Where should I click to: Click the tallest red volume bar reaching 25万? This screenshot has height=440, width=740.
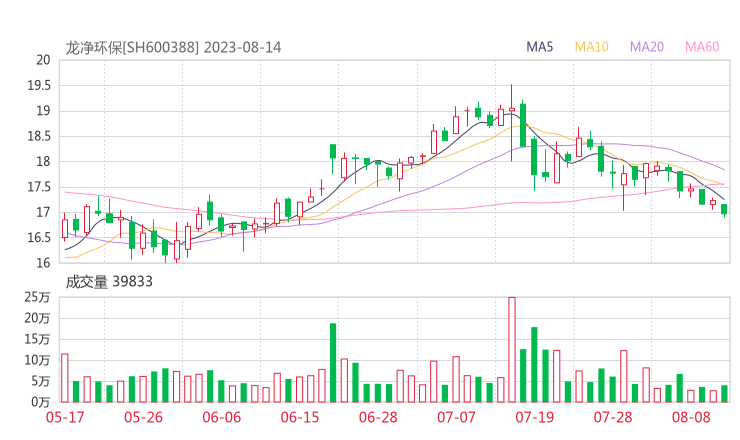512,350
